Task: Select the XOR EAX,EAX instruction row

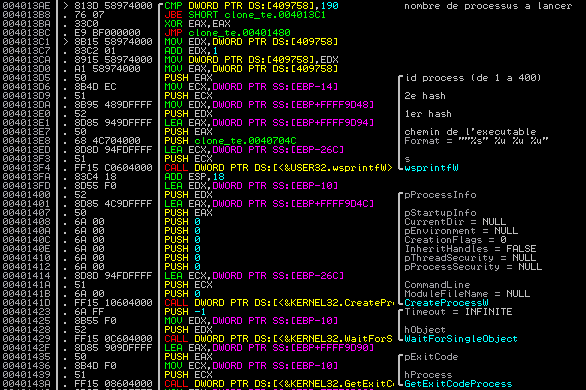Action: point(197,24)
